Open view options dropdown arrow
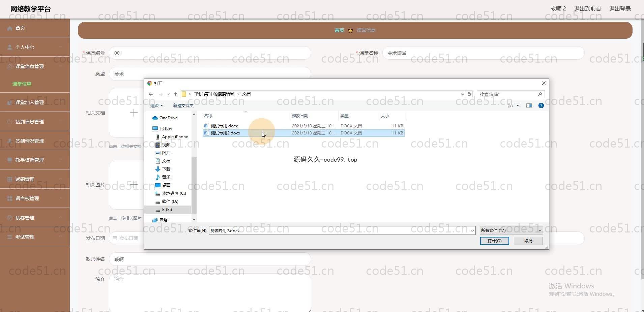The width and height of the screenshot is (644, 312). point(518,106)
